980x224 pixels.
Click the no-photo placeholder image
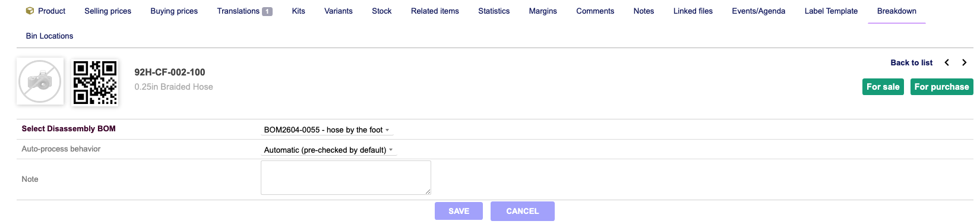[40, 81]
